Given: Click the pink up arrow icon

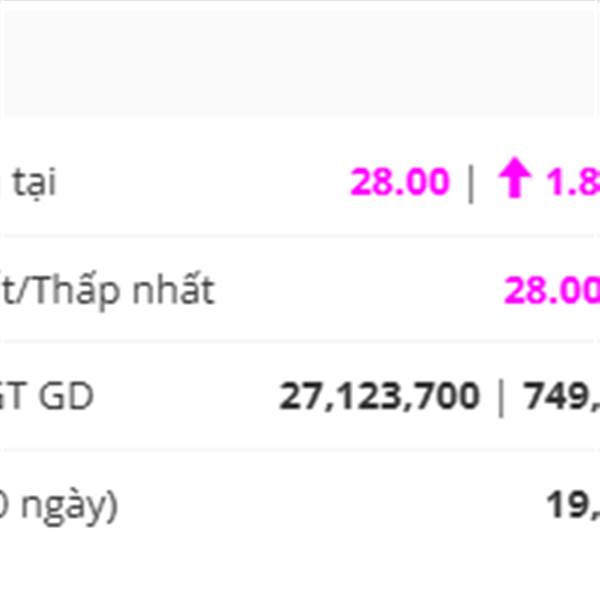Looking at the screenshot, I should click(514, 182).
